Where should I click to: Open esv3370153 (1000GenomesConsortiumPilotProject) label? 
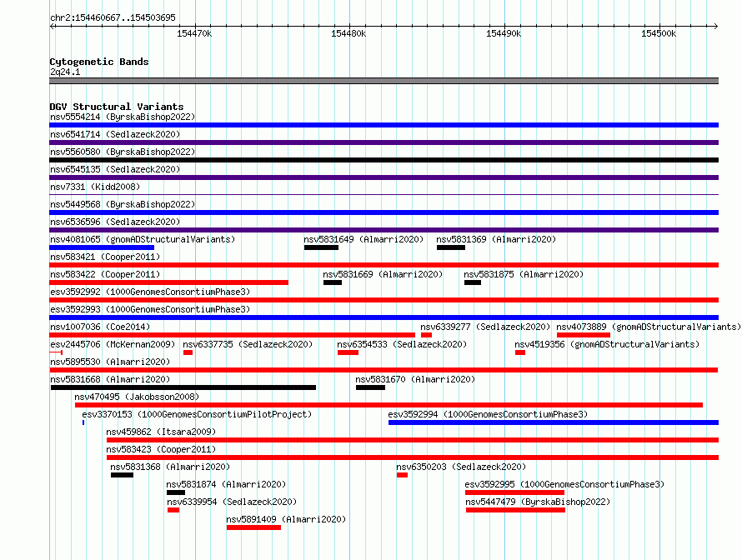tap(197, 414)
